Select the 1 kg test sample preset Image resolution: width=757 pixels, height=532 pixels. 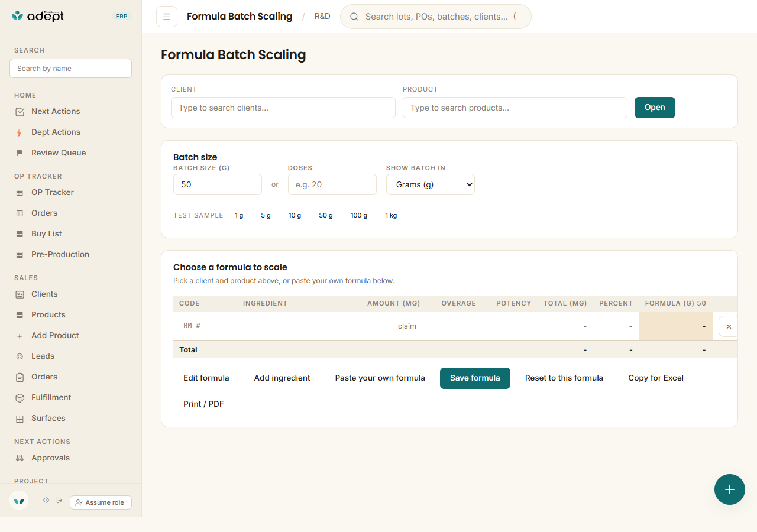(x=391, y=216)
